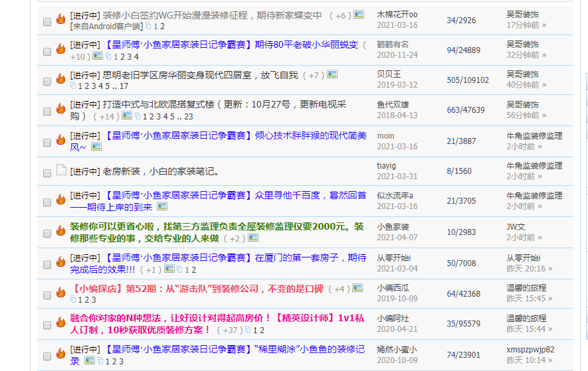Select checkbox for 贝贝王's 思明老旧学区房 thread
This screenshot has width=588, height=371.
[x=47, y=81]
